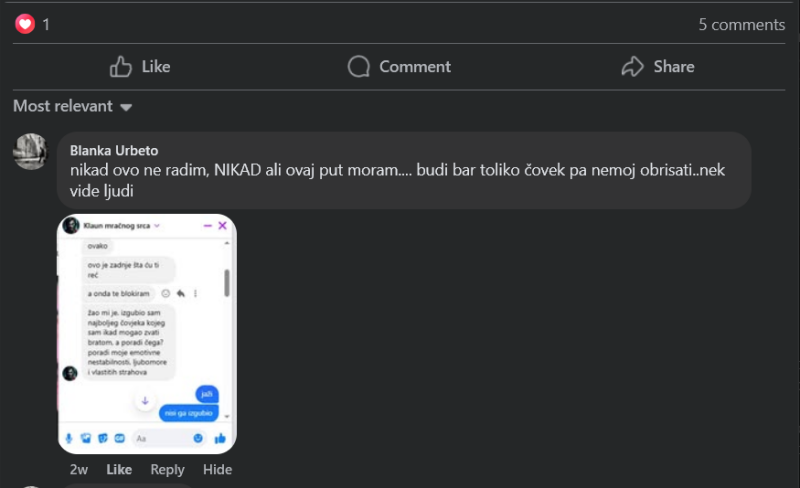Like the post with thumbs-up button
This screenshot has width=800, height=488.
point(140,66)
